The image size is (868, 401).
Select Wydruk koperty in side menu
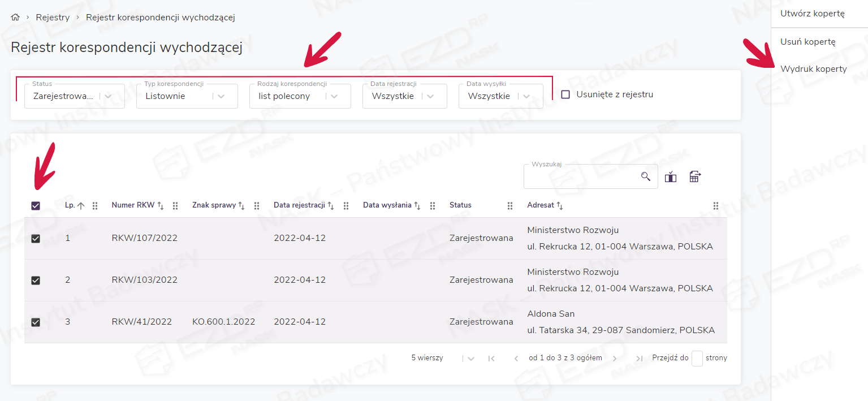point(813,69)
